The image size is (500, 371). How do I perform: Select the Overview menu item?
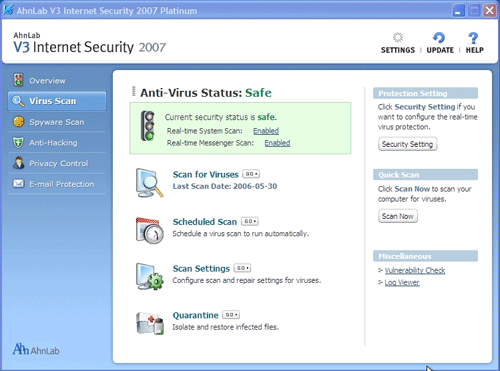point(57,80)
